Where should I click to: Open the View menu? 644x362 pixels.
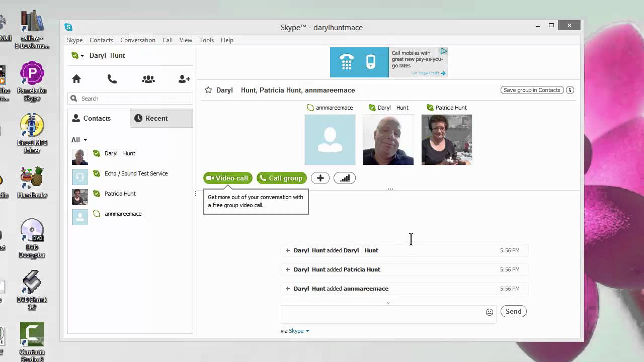click(x=186, y=40)
